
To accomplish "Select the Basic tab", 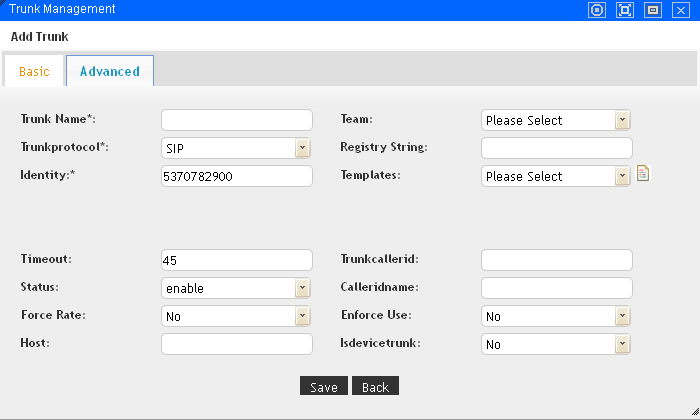I will tap(34, 72).
